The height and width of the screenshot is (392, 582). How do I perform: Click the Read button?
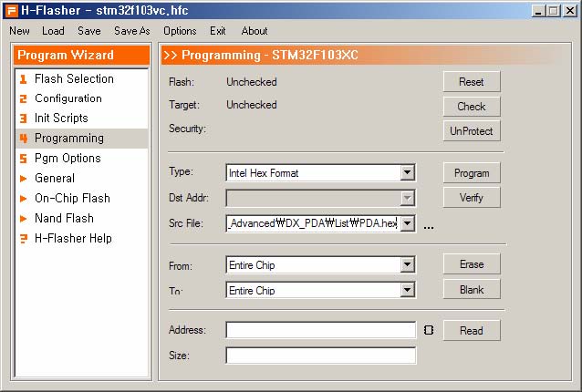coord(472,330)
